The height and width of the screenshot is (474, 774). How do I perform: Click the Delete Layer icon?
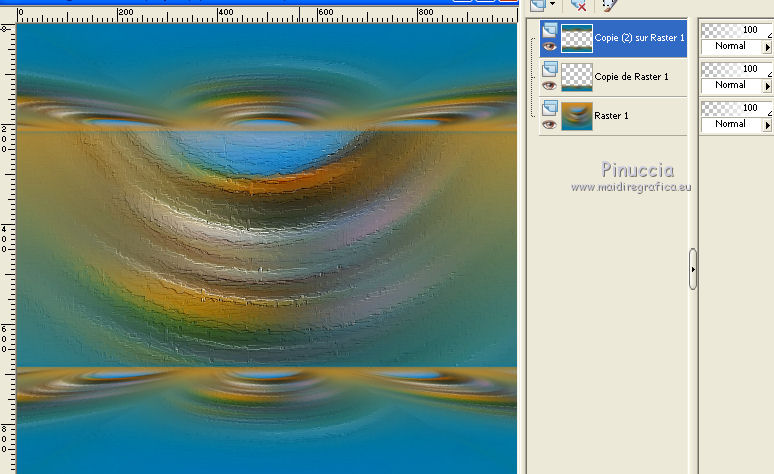[x=578, y=4]
